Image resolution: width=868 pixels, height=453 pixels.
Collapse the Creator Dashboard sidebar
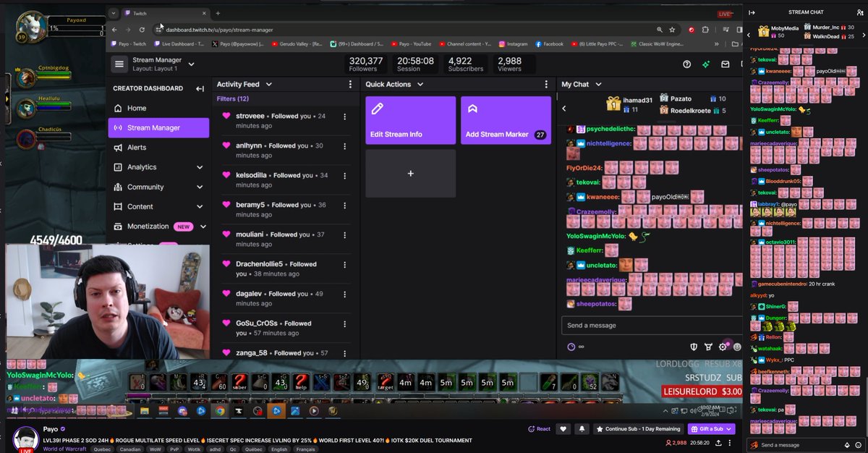point(200,88)
